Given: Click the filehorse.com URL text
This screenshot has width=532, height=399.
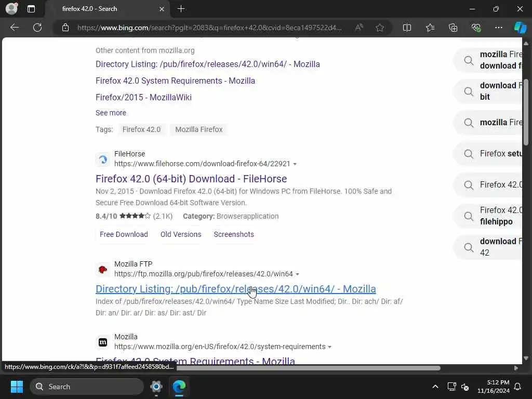Looking at the screenshot, I should (x=202, y=164).
